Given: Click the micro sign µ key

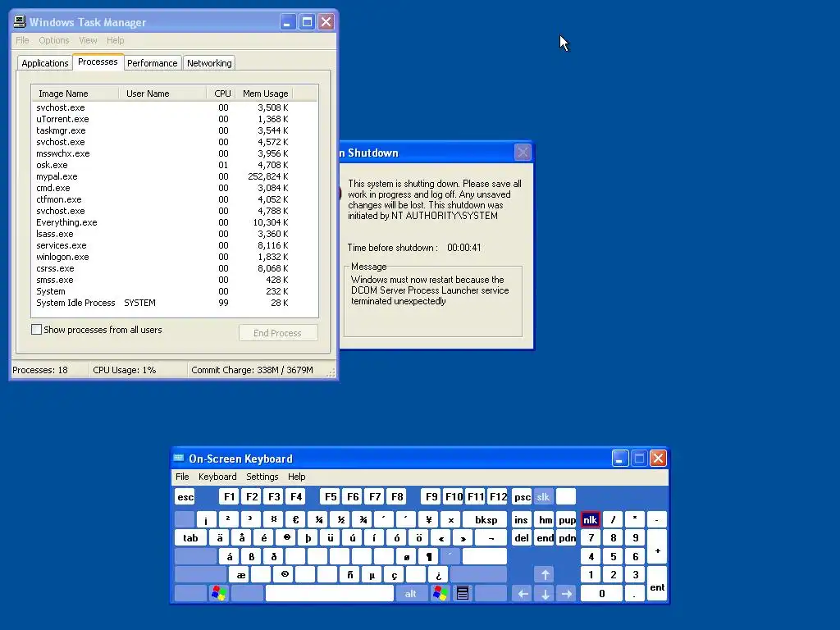Looking at the screenshot, I should [x=372, y=575].
